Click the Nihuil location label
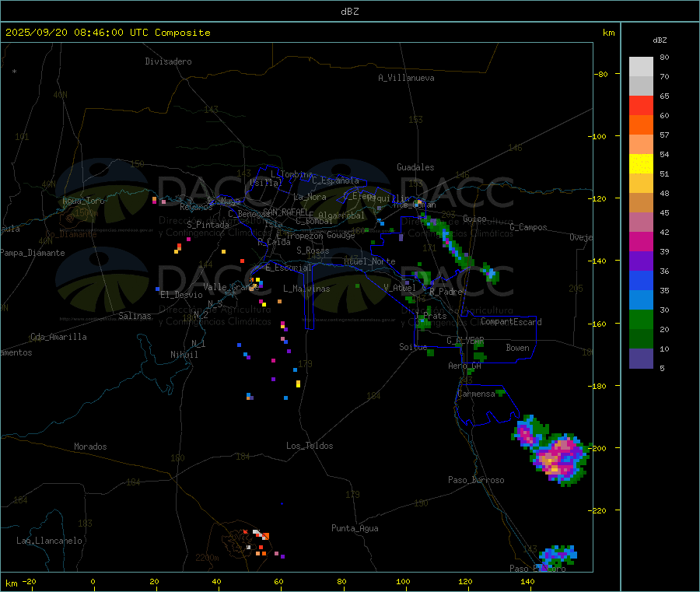 pos(184,355)
